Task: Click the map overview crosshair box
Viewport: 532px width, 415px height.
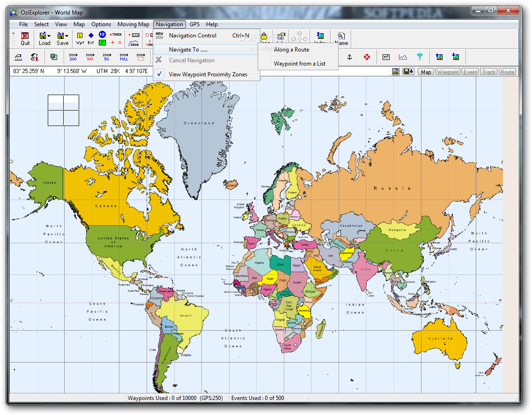Action: click(x=63, y=110)
